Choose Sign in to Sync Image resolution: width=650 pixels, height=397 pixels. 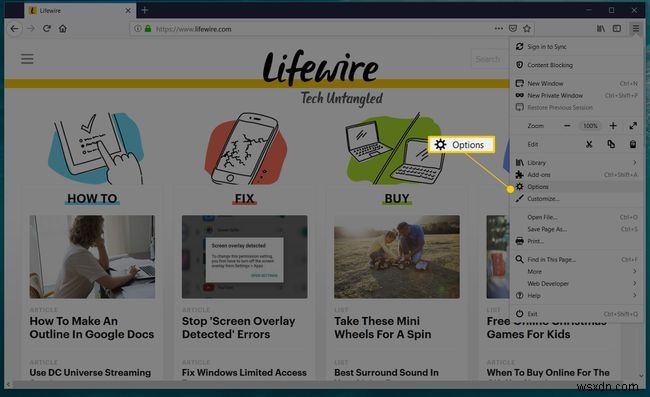(x=576, y=47)
